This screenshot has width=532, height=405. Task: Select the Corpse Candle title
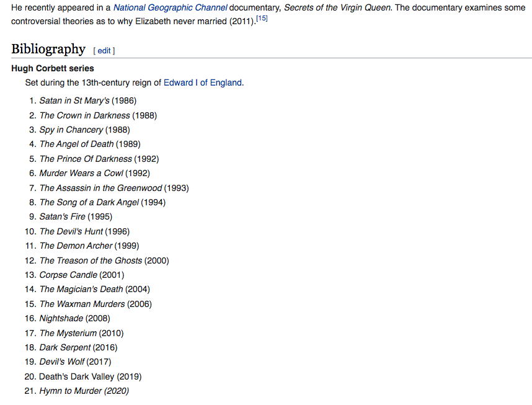pyautogui.click(x=68, y=275)
